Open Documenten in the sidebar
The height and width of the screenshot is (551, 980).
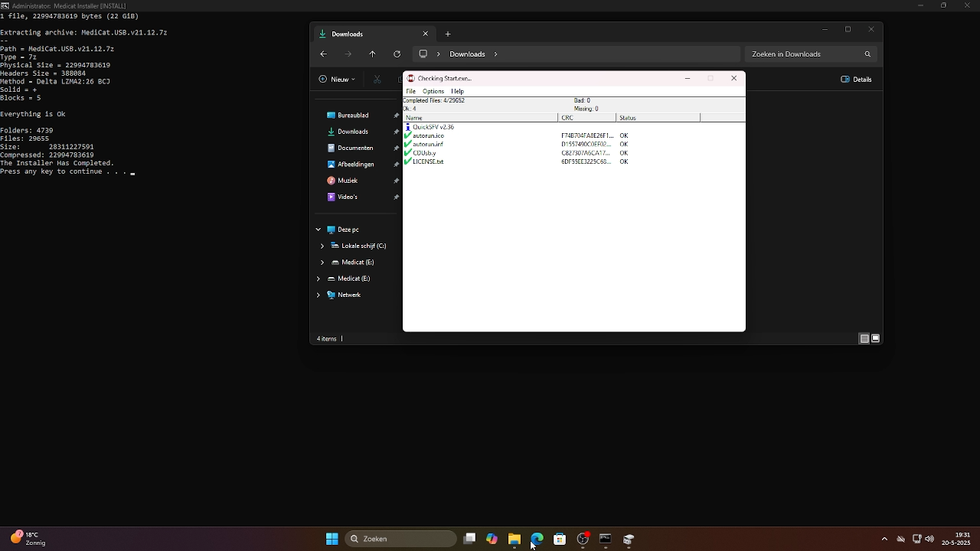coord(355,148)
